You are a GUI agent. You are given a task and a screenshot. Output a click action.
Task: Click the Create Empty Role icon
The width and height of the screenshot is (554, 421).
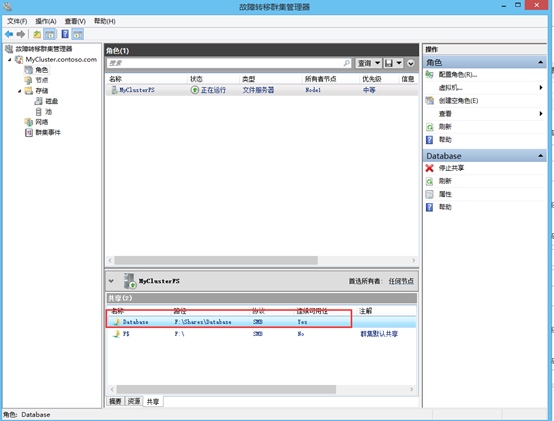(x=429, y=101)
